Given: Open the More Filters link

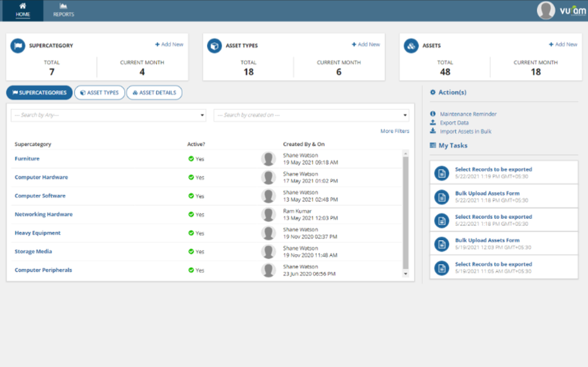Looking at the screenshot, I should click(x=394, y=131).
